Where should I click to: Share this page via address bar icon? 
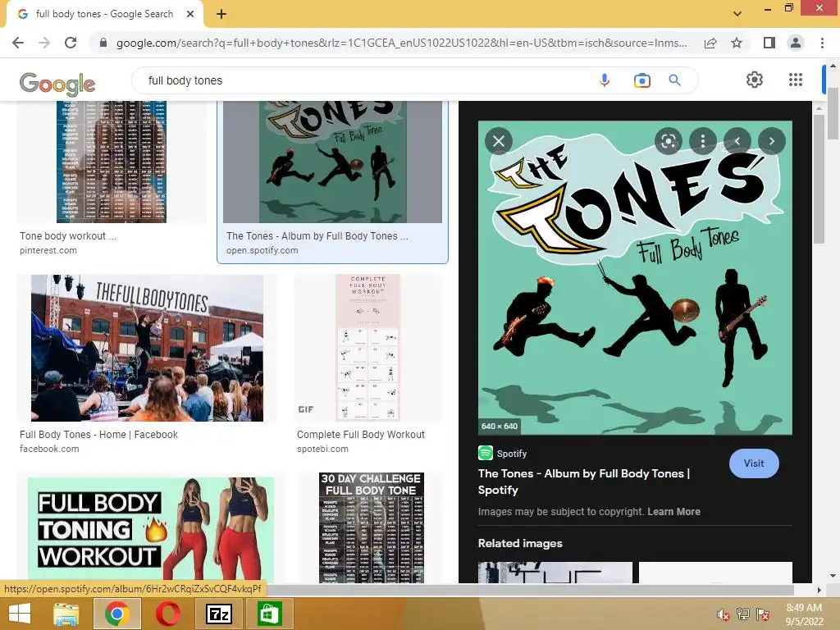coord(710,43)
